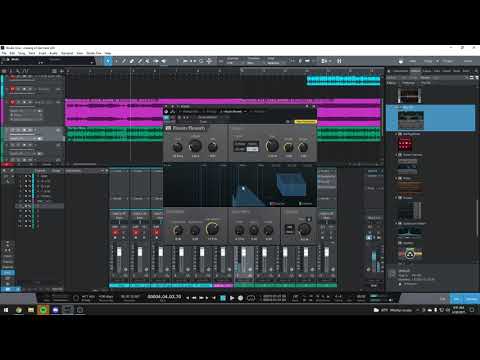This screenshot has width=480, height=360.
Task: Select the Arrow tool in the toolbar
Action: [108, 61]
